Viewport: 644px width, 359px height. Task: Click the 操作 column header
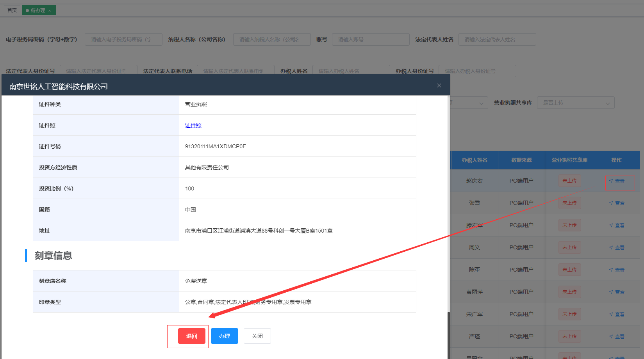point(617,160)
